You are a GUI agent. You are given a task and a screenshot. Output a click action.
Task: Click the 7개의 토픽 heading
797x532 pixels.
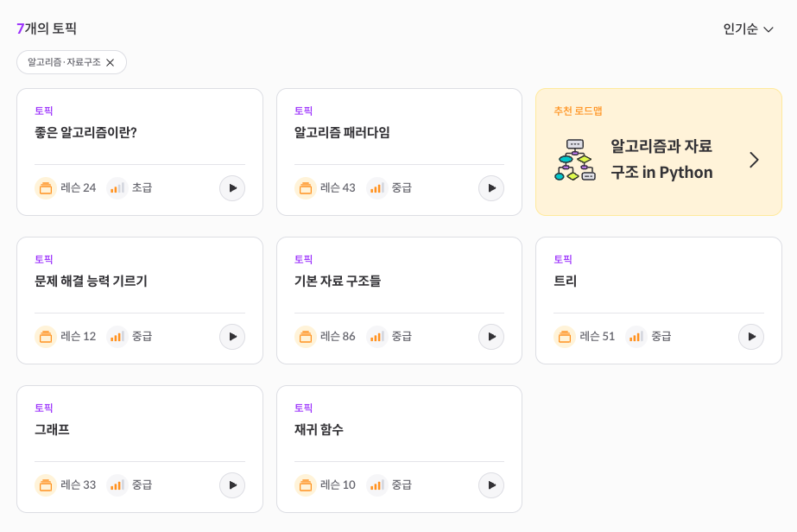point(47,28)
